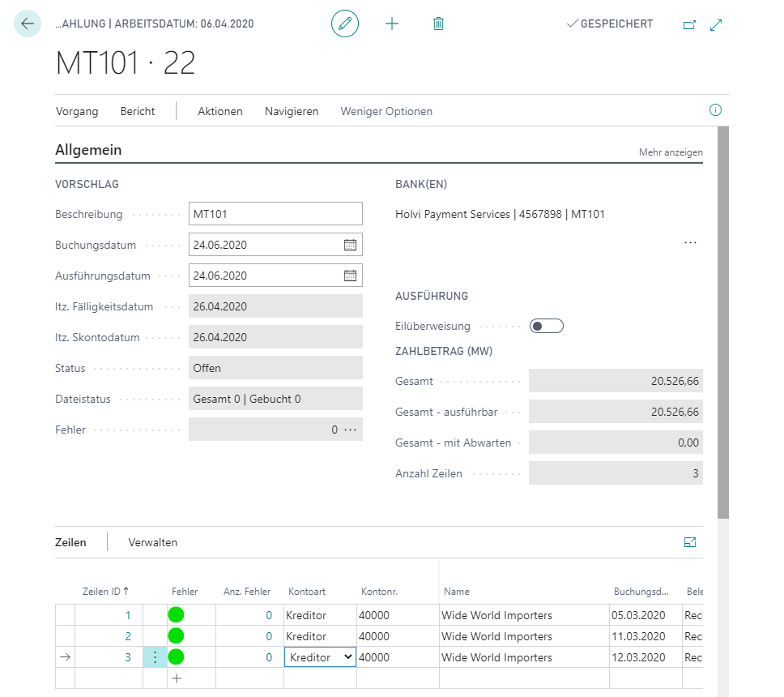The image size is (784, 697).
Task: Open the Kontoart dropdown in row 3
Action: 348,657
